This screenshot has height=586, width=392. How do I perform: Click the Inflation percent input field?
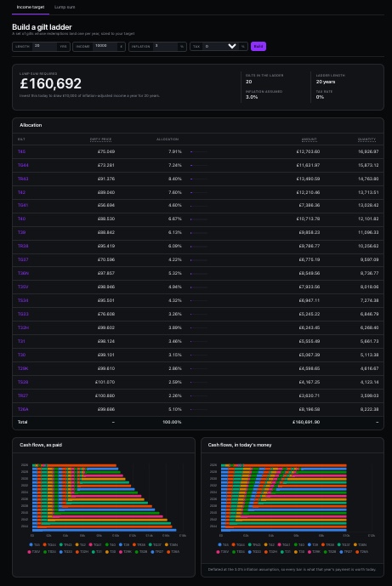pyautogui.click(x=166, y=46)
